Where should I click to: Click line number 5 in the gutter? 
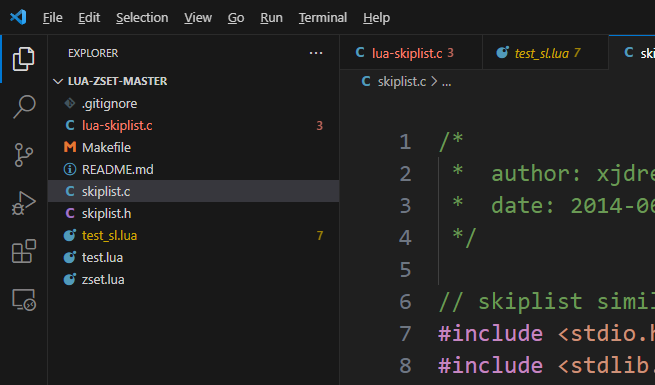405,270
